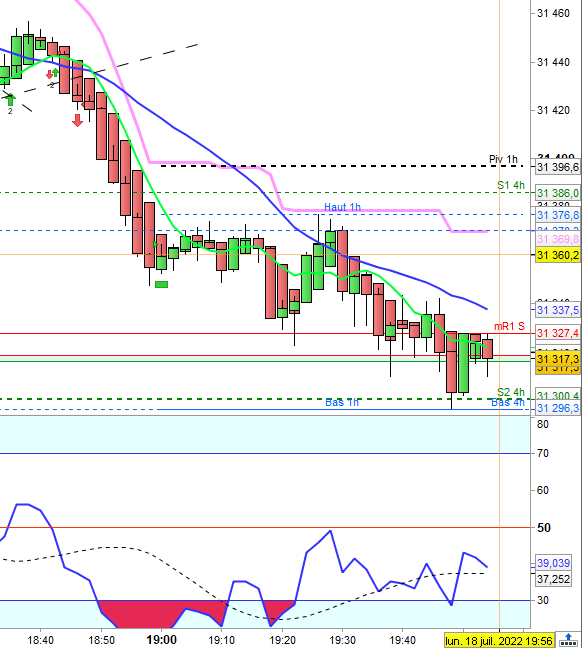The width and height of the screenshot is (582, 648).
Task: Click the large green up arrow buy signal
Action: 11,99
